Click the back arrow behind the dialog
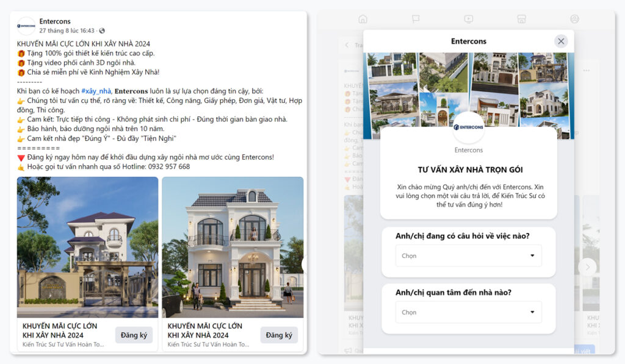This screenshot has width=625, height=364. [x=347, y=45]
